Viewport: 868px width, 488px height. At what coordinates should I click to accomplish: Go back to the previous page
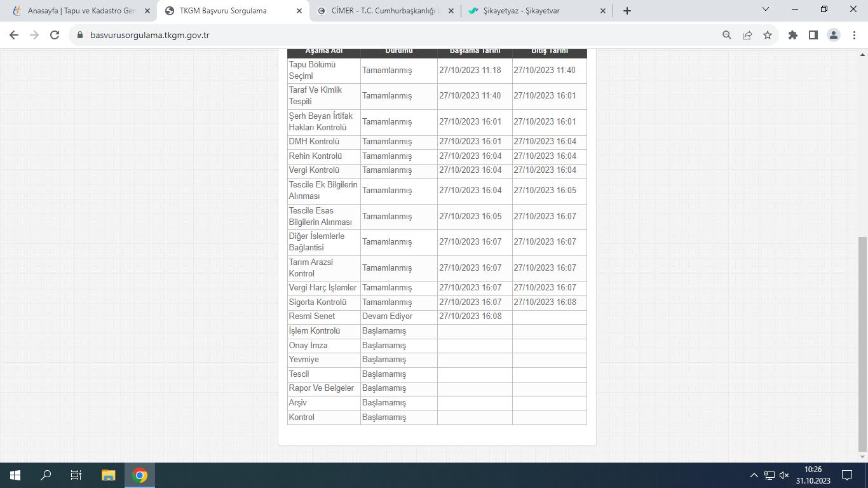[14, 35]
